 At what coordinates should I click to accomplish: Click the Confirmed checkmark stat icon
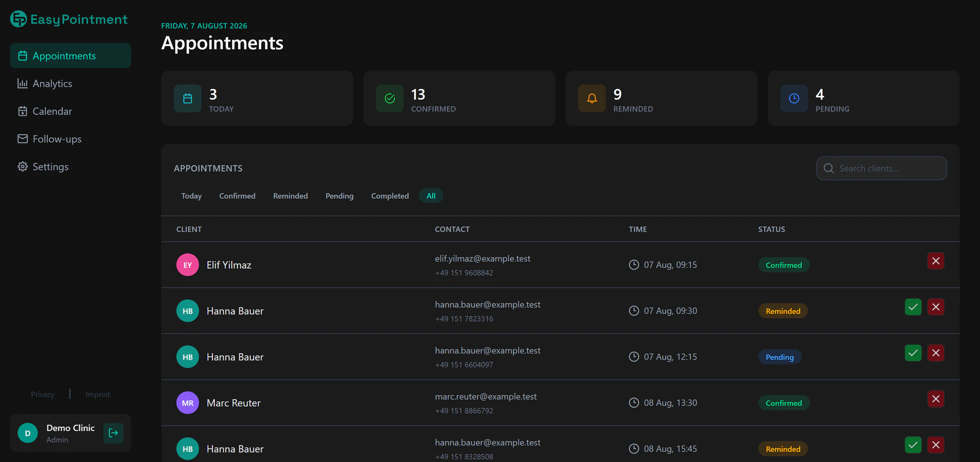tap(390, 98)
